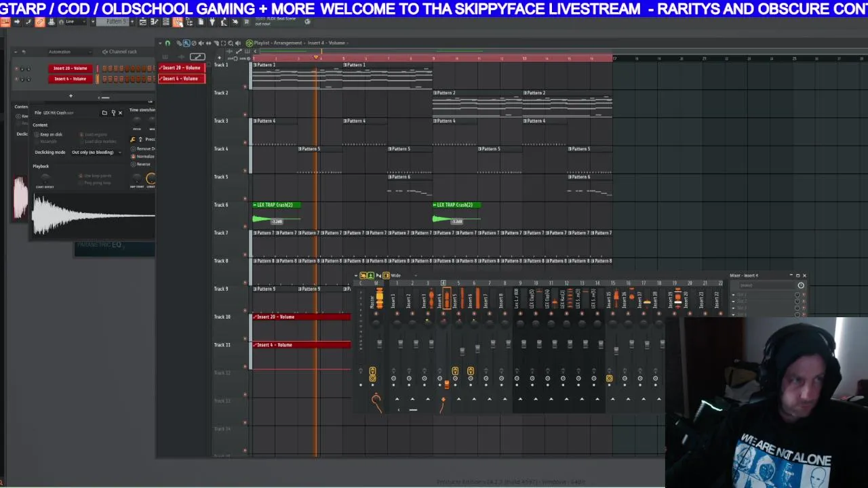Click the Channel rack add channel plus button
868x488 pixels.
click(x=71, y=96)
